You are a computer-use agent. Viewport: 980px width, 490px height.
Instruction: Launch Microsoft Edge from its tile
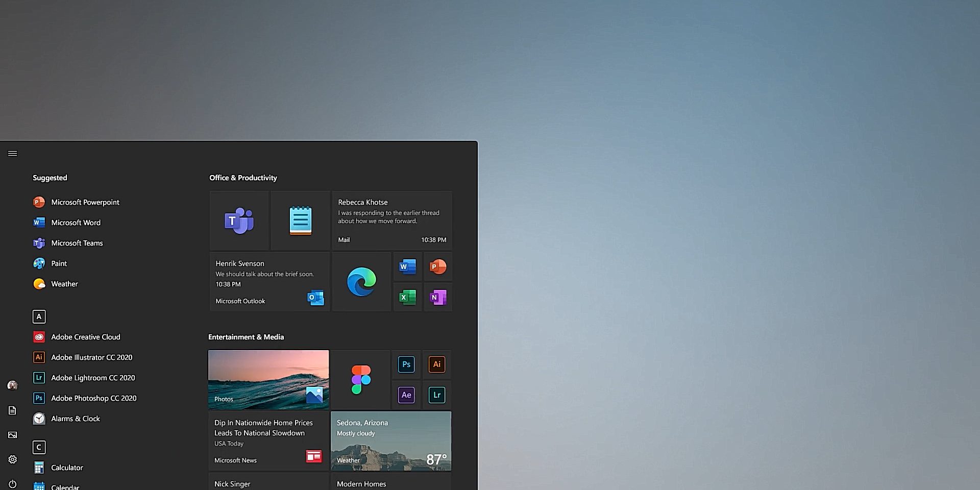[x=361, y=281]
